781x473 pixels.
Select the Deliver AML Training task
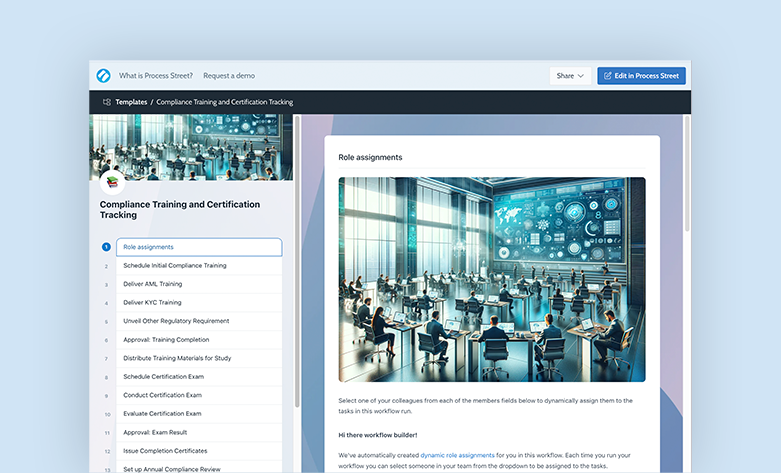pos(199,284)
